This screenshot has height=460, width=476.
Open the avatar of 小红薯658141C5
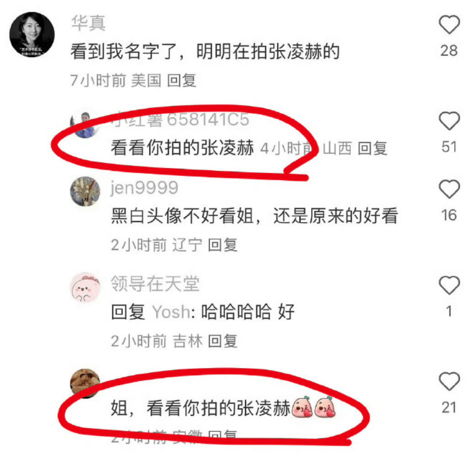pos(85,125)
